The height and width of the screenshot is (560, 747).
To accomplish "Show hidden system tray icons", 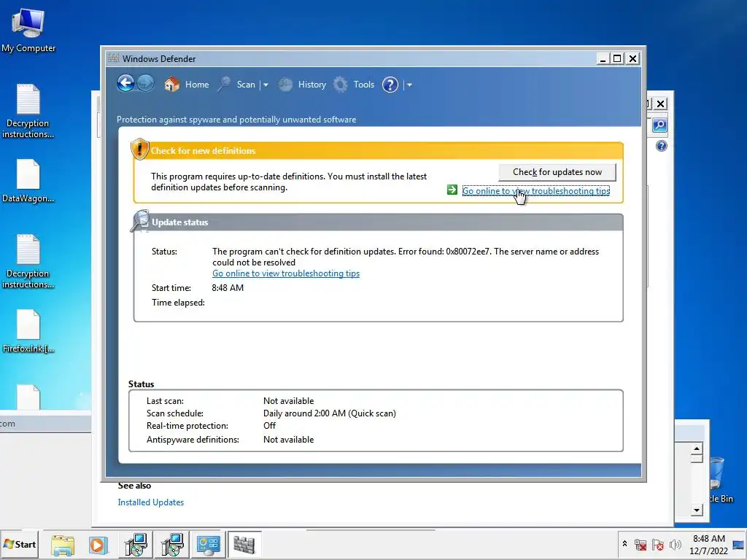I will point(624,544).
